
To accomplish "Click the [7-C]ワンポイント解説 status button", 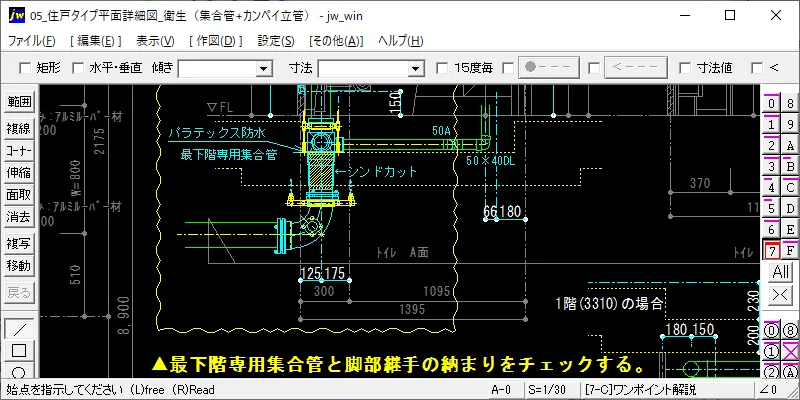I will [666, 390].
